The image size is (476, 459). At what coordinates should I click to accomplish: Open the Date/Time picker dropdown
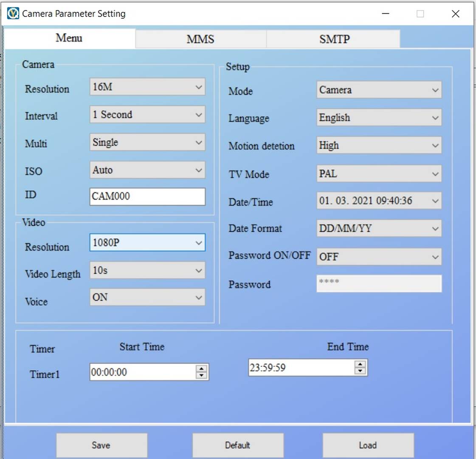(x=435, y=201)
